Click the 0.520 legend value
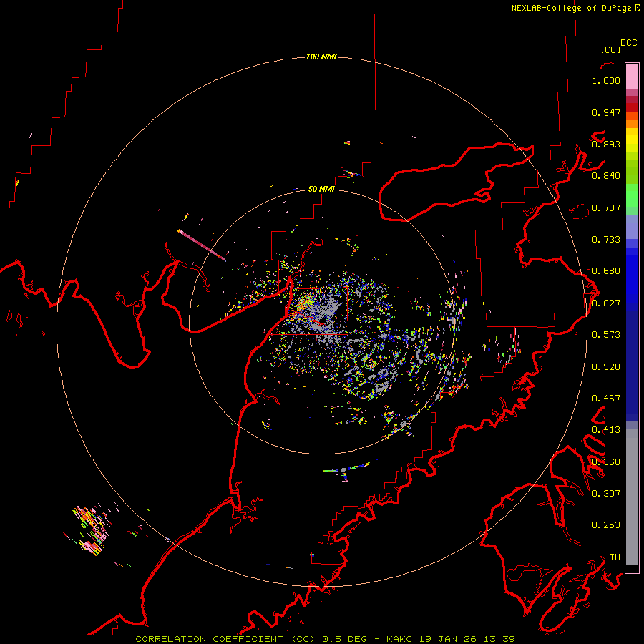 click(606, 367)
